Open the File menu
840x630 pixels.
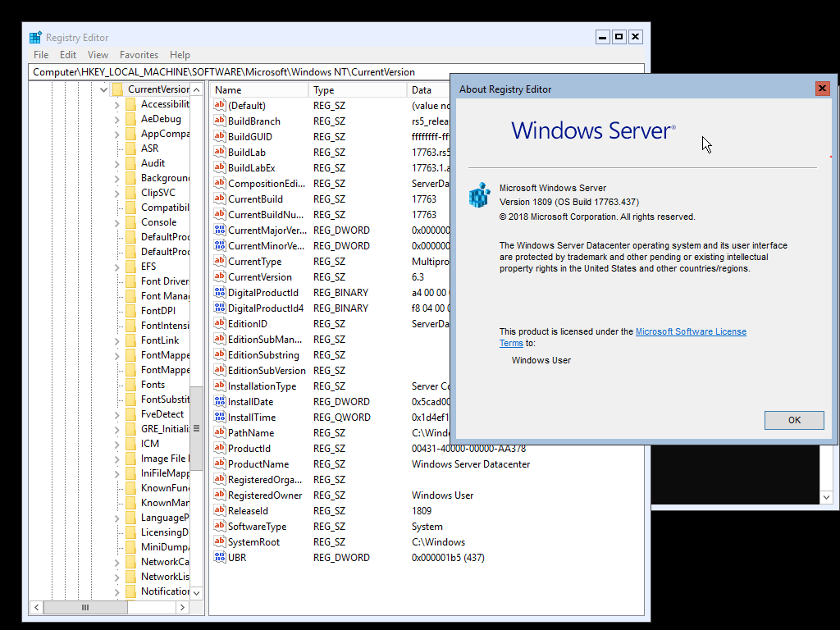(41, 55)
